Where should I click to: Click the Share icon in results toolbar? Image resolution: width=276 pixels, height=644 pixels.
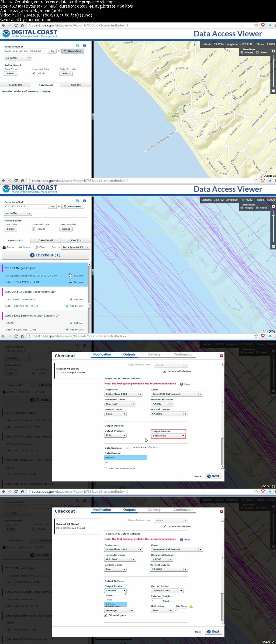point(20,247)
